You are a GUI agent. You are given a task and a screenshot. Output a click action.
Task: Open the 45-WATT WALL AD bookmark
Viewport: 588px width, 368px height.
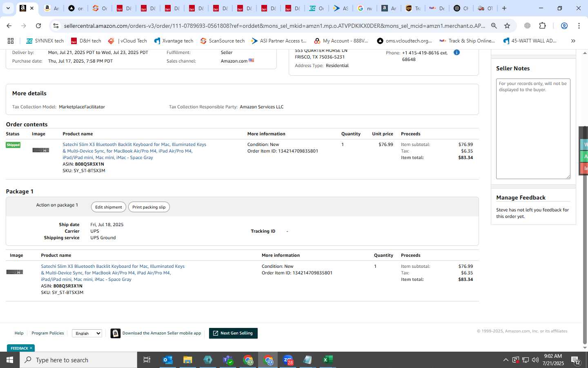530,41
